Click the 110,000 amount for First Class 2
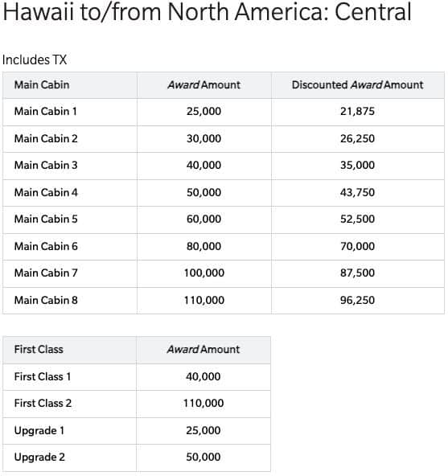448x476 pixels. tap(203, 403)
